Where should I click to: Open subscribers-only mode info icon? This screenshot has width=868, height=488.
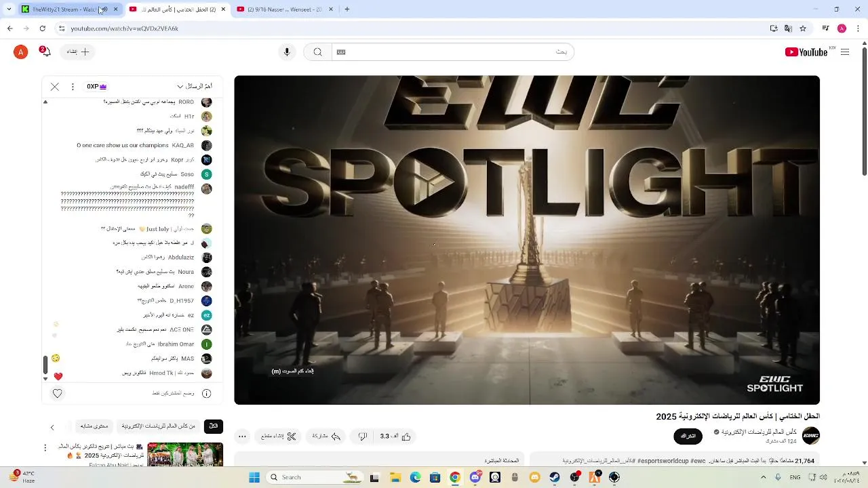pyautogui.click(x=207, y=393)
